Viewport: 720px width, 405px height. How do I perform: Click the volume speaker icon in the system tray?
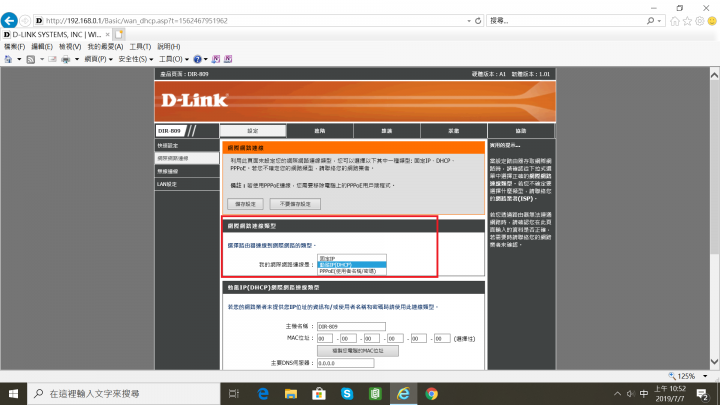[630, 394]
